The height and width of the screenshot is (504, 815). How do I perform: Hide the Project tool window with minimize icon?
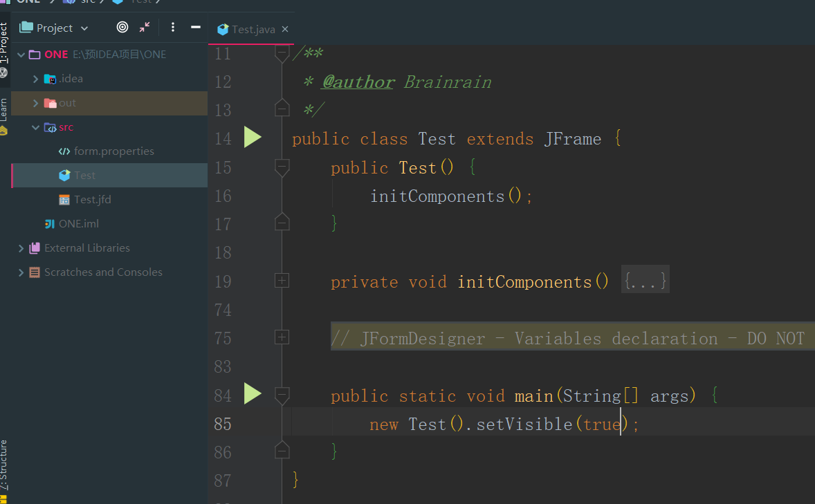pyautogui.click(x=194, y=27)
